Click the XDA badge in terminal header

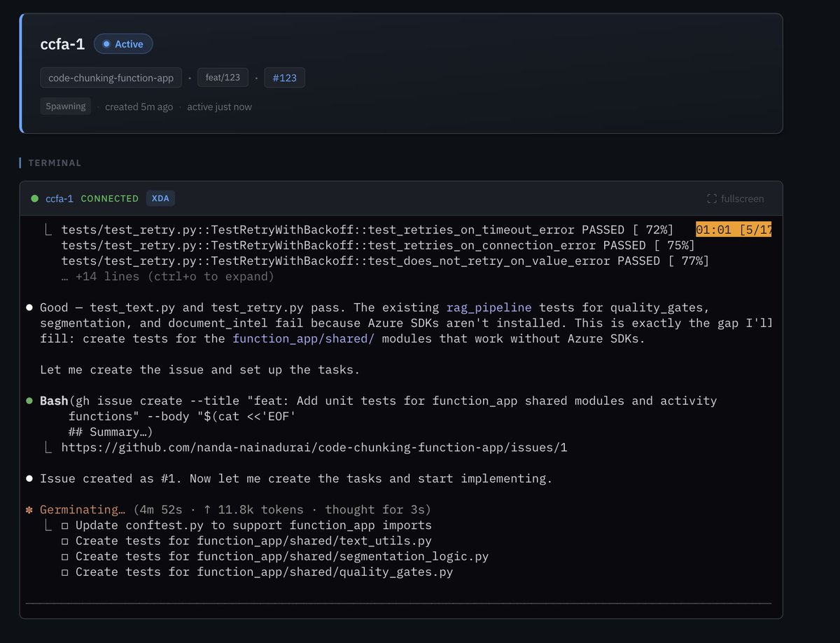point(160,199)
